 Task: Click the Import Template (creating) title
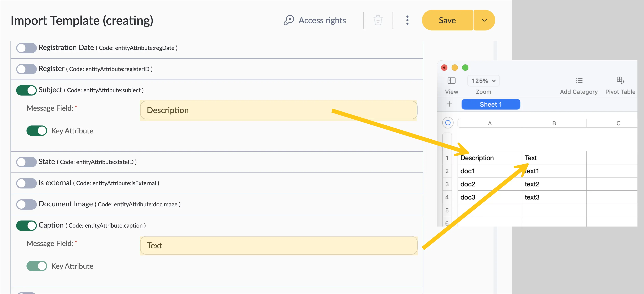82,20
